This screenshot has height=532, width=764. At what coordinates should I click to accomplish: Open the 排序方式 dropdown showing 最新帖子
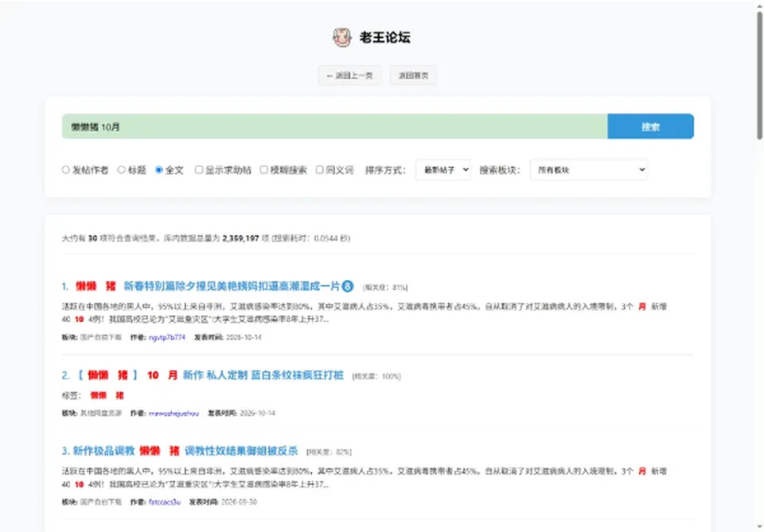point(443,170)
